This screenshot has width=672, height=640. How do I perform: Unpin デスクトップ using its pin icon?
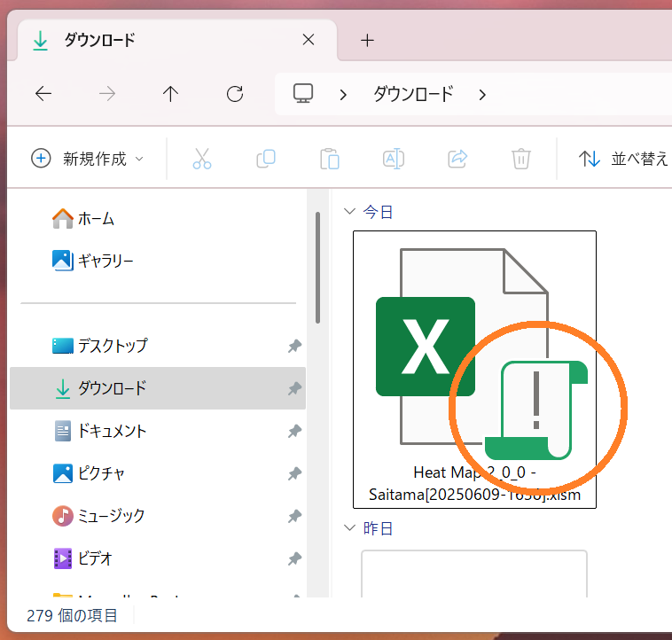(x=294, y=346)
